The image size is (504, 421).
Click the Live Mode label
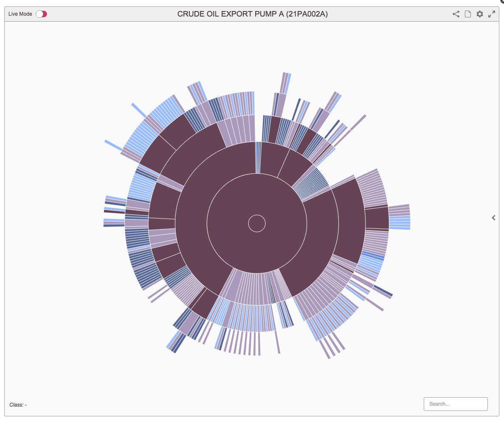(x=20, y=14)
